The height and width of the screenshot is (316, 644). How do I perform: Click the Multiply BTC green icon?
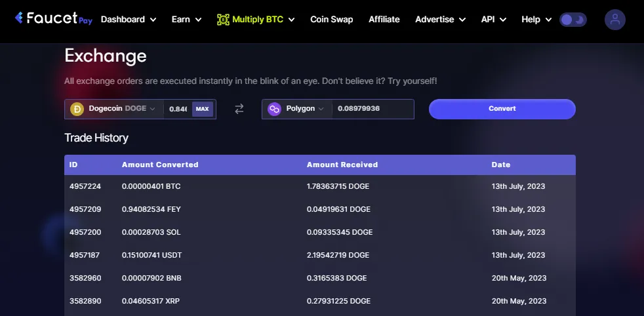point(223,19)
